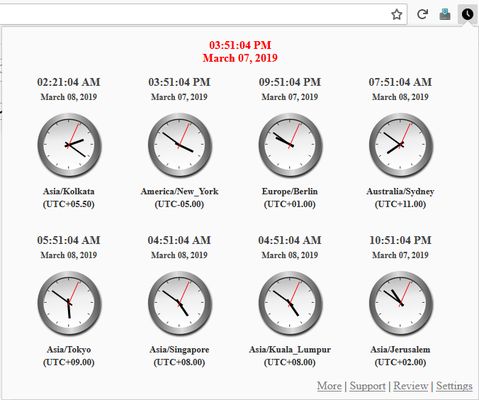Click the Asia/Jerusalem analog clock
The image size is (479, 400).
coord(401,303)
